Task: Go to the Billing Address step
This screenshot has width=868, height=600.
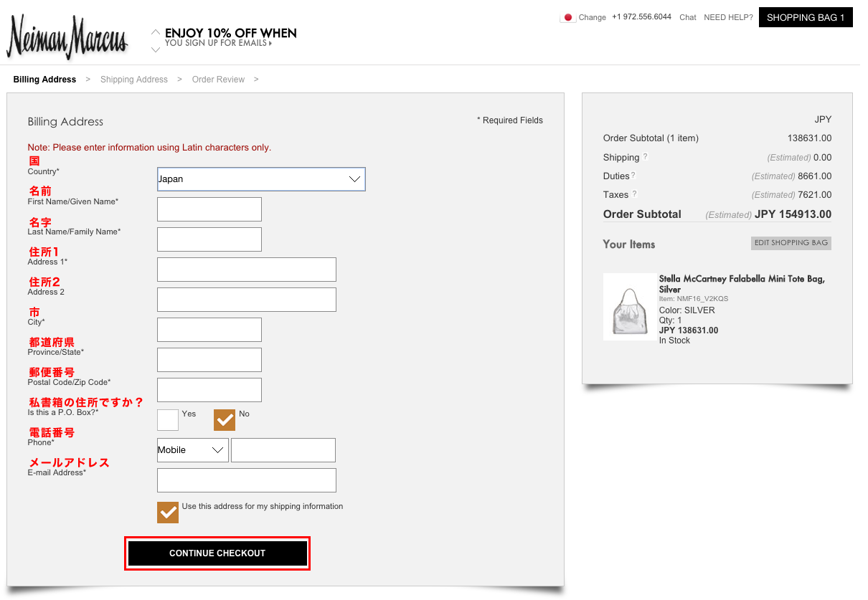Action: (x=44, y=80)
